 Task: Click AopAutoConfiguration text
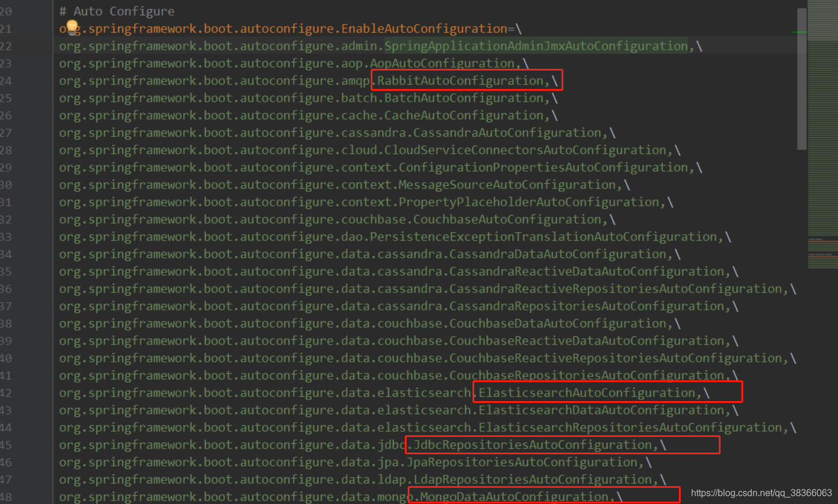442,63
